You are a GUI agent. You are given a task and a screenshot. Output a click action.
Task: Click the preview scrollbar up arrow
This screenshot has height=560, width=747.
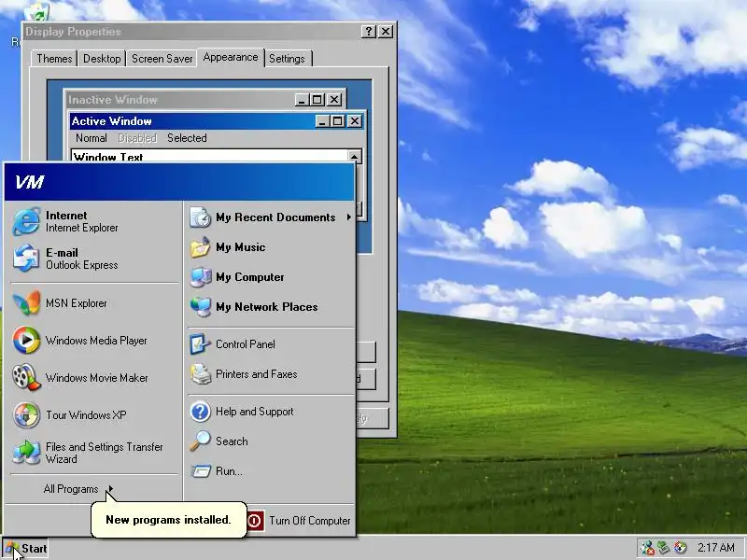(x=355, y=157)
